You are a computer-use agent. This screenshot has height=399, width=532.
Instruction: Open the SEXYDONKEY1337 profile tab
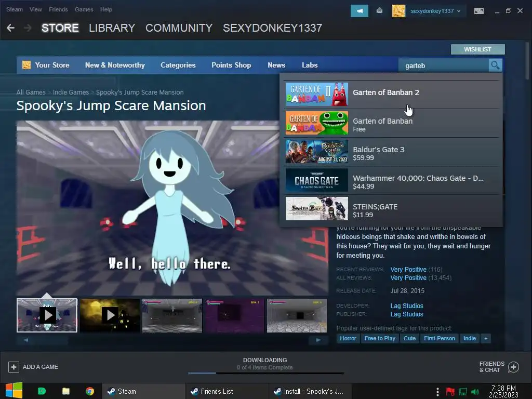point(272,28)
